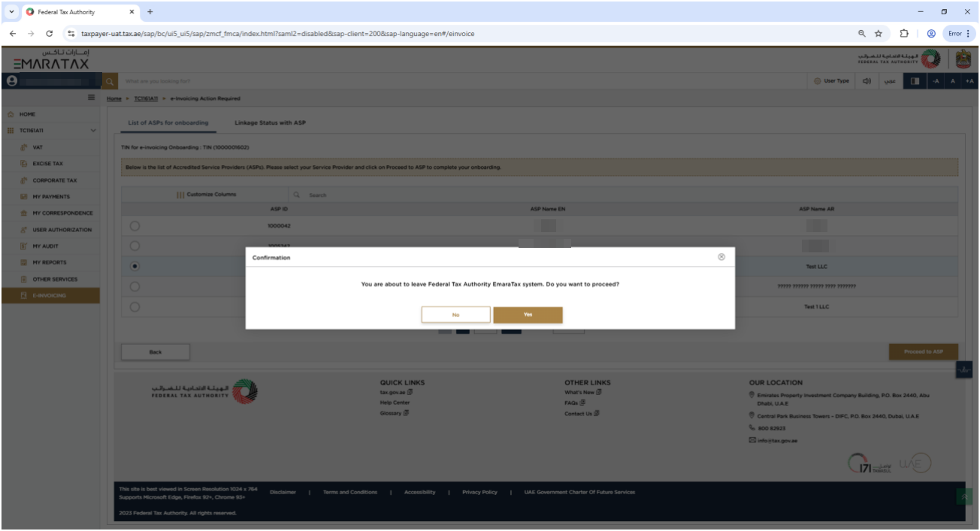Open Customize Columns options
This screenshot has width=980, height=531.
tap(207, 195)
